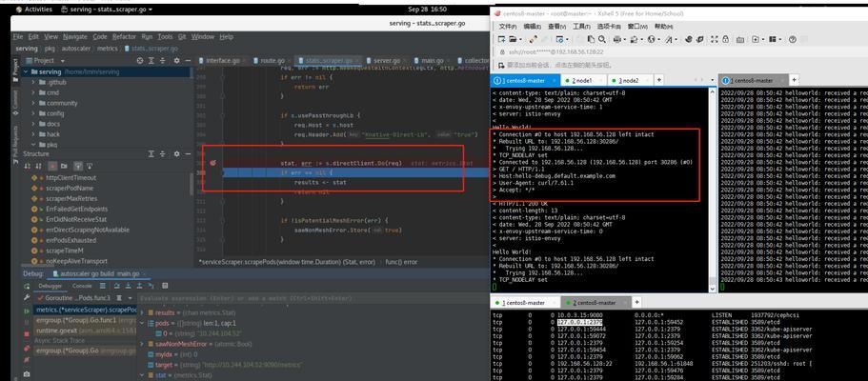Switch to the server.go editor tab
This screenshot has height=381, width=868.
[x=387, y=60]
